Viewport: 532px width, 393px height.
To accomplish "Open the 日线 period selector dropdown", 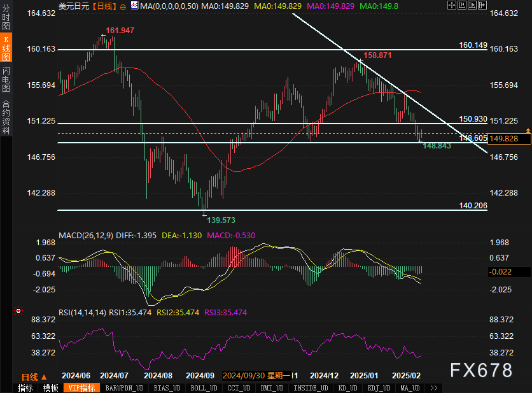I will coord(34,377).
